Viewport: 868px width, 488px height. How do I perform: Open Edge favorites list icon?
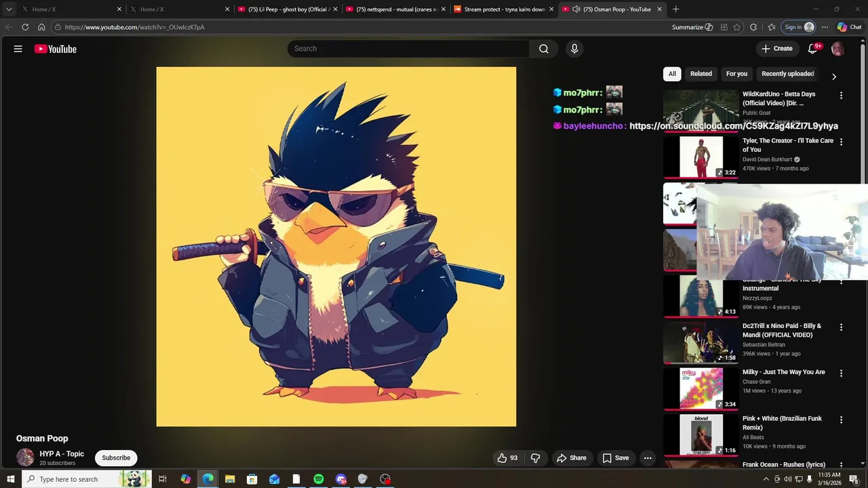(772, 27)
